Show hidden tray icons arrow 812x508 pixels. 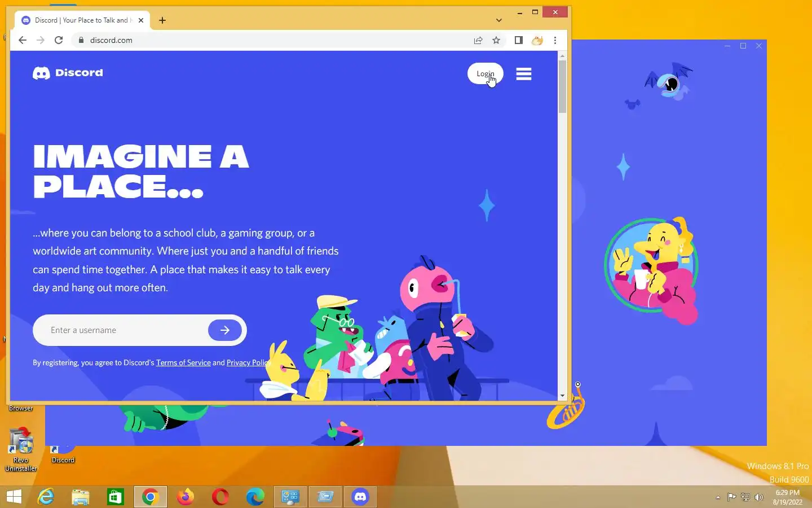[x=718, y=497]
